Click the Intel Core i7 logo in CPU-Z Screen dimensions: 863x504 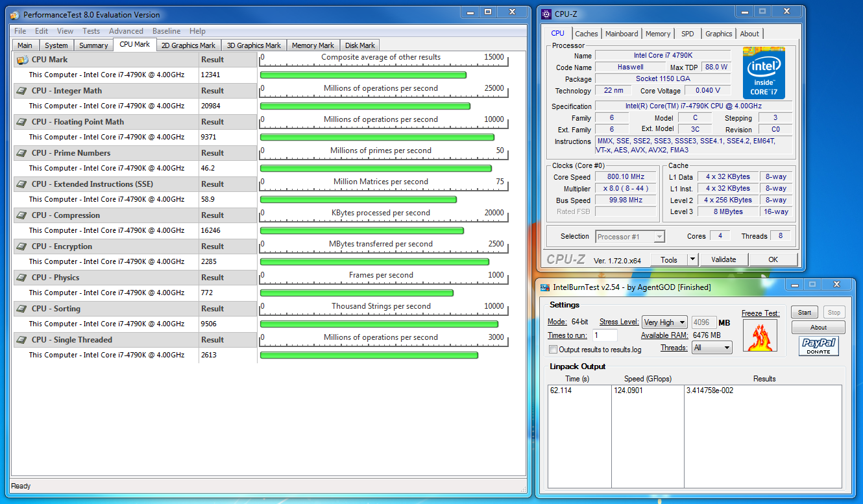click(x=764, y=73)
